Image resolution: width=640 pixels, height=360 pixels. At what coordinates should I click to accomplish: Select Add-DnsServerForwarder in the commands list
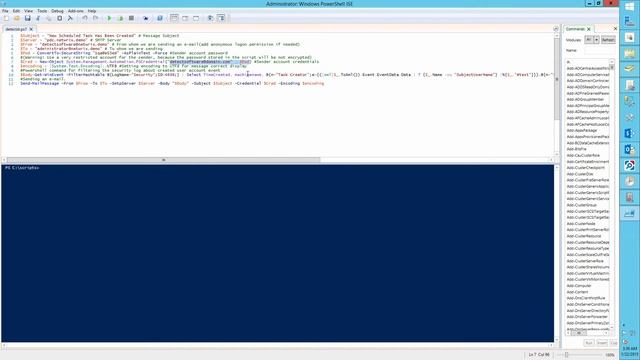[x=587, y=317]
